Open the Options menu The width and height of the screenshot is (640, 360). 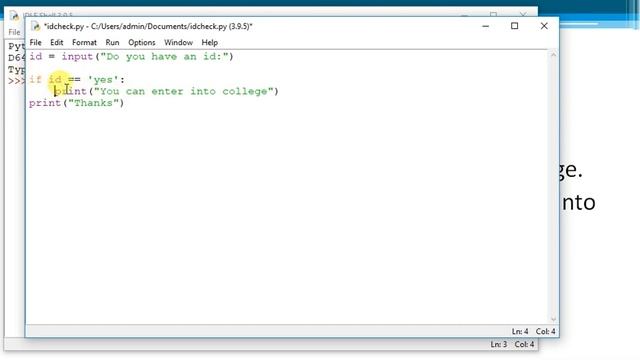point(142,42)
